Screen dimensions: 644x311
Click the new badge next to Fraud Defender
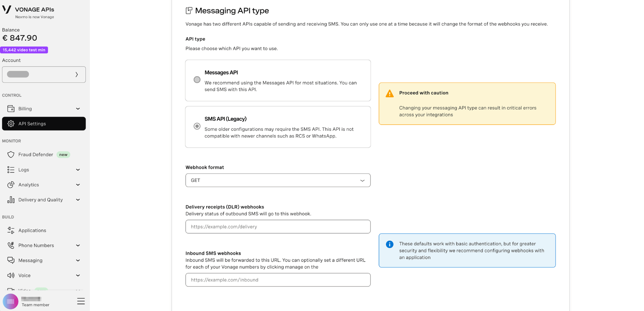coord(63,155)
